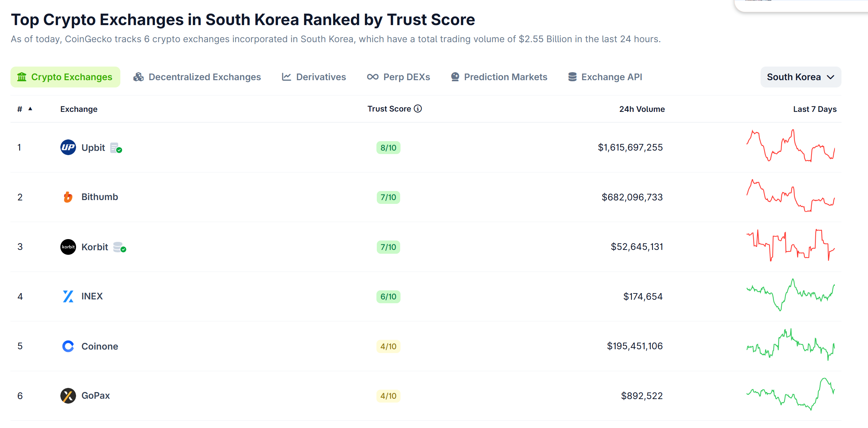Image resolution: width=868 pixels, height=428 pixels.
Task: Click the Crypto Exchanges button
Action: tap(65, 77)
